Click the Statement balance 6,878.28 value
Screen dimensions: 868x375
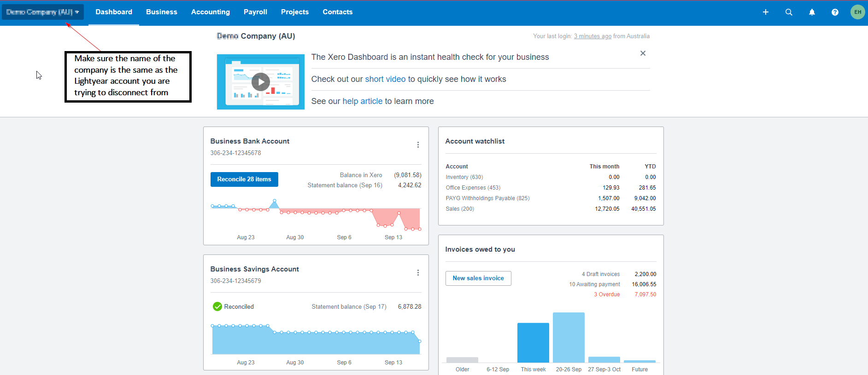tap(410, 307)
